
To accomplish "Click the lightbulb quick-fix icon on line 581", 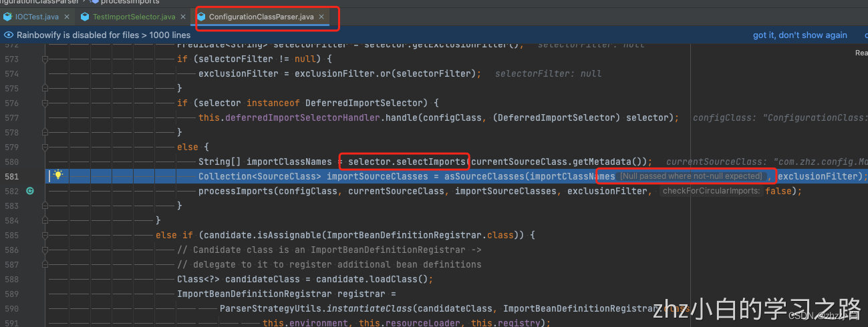I will click(58, 175).
